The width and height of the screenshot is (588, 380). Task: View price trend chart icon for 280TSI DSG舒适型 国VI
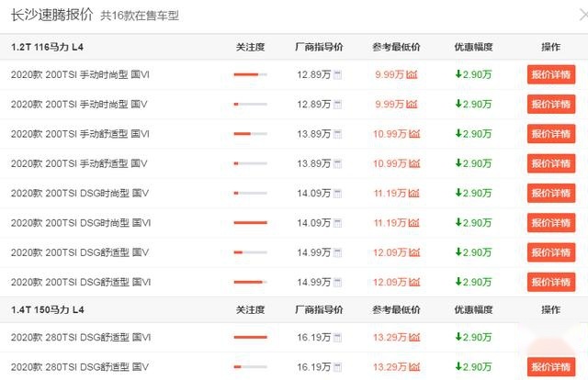tap(414, 337)
